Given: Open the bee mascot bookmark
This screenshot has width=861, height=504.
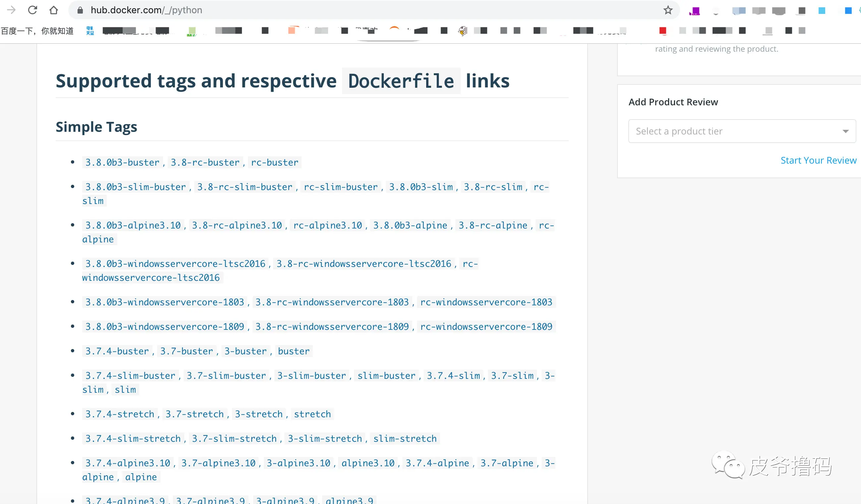Looking at the screenshot, I should tap(462, 31).
